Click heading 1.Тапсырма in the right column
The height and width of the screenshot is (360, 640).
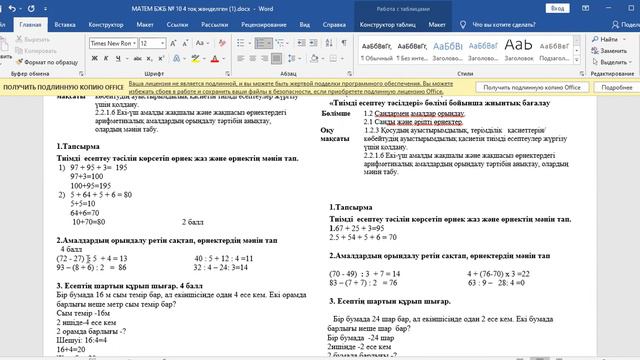point(351,207)
